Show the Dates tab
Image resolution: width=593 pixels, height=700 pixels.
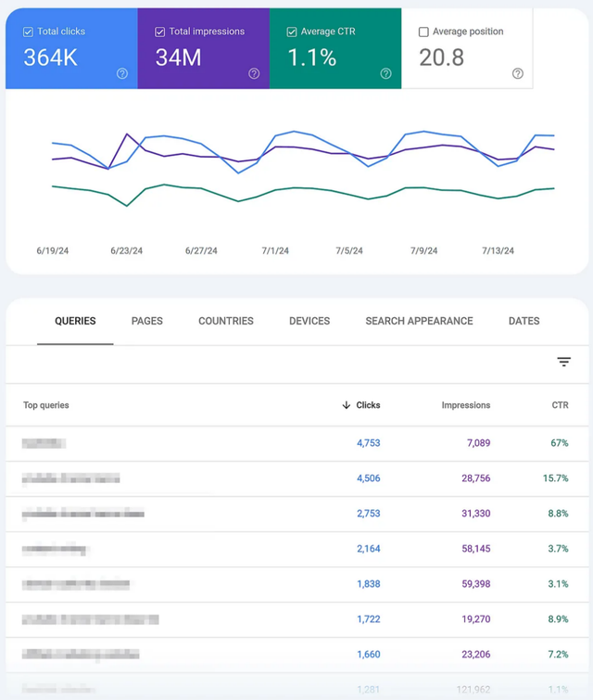(x=524, y=321)
